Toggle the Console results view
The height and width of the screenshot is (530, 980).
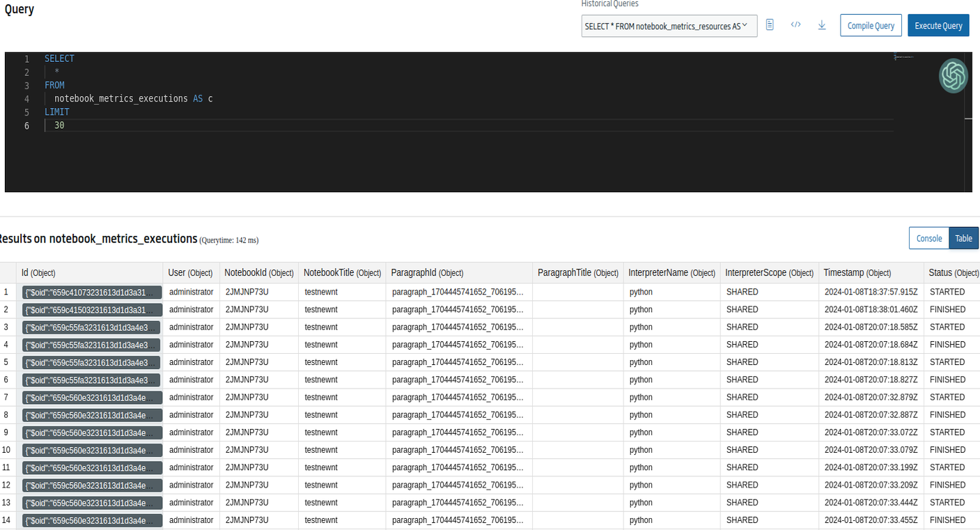(x=928, y=237)
